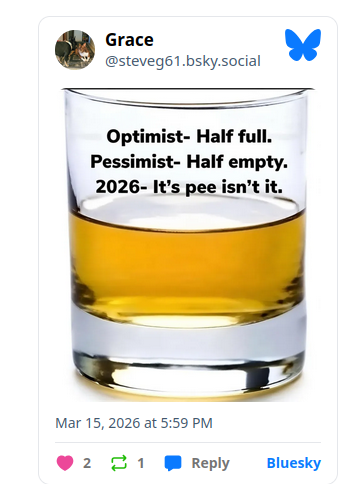Click the word 'Optimist' in the image

(x=145, y=137)
